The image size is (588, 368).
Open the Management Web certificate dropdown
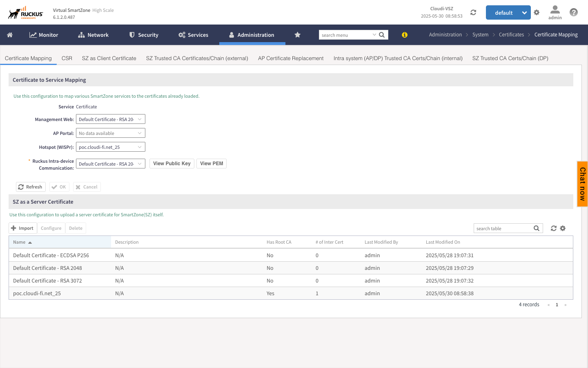110,119
